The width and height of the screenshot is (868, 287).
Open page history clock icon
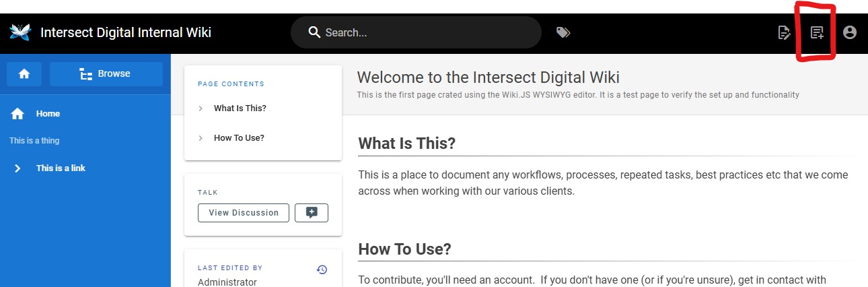(322, 269)
